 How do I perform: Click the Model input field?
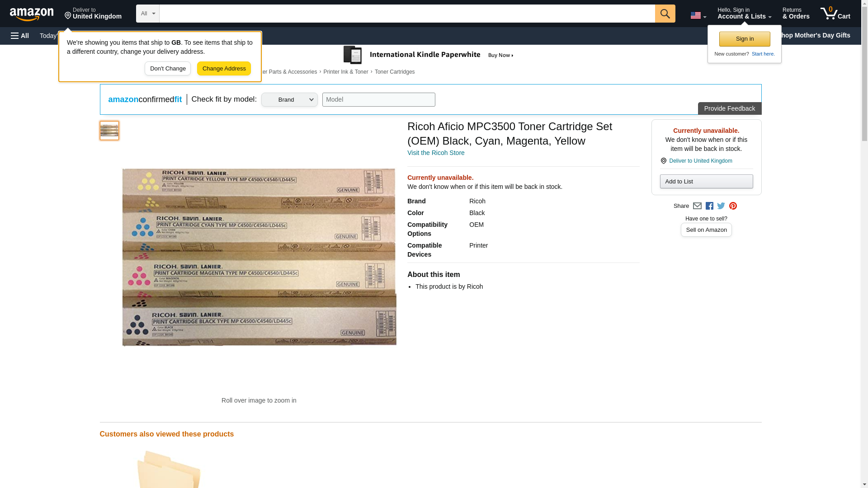coord(378,100)
